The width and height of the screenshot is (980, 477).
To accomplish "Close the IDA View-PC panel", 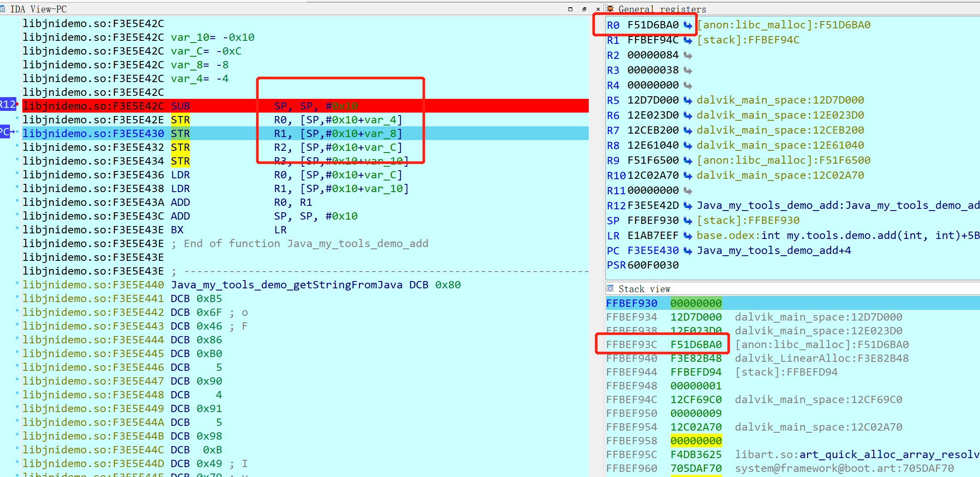I will 598,9.
